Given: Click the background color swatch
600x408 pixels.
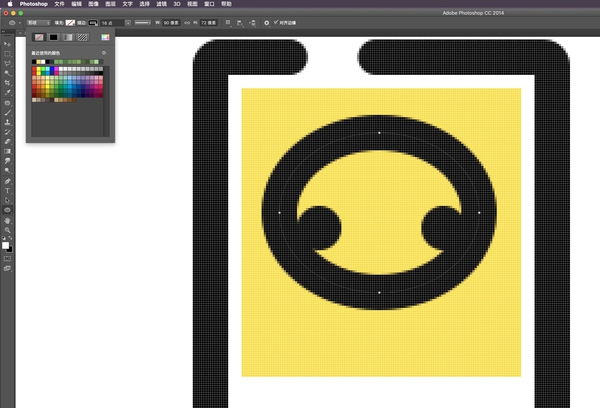Looking at the screenshot, I should 11,250.
